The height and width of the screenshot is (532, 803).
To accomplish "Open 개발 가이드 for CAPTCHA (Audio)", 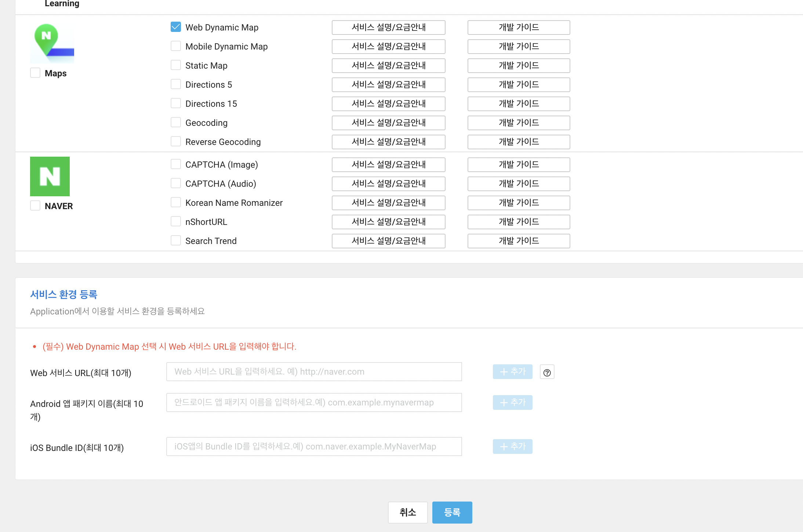I will pos(519,184).
